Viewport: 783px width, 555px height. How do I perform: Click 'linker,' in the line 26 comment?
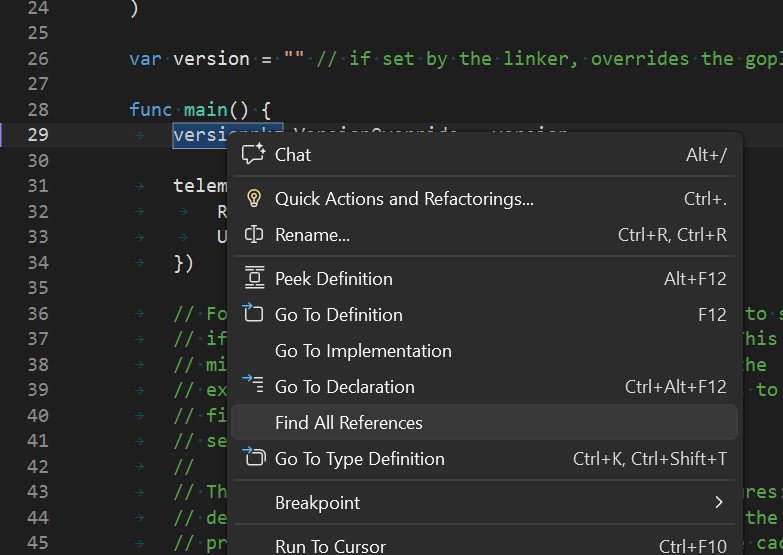click(540, 58)
